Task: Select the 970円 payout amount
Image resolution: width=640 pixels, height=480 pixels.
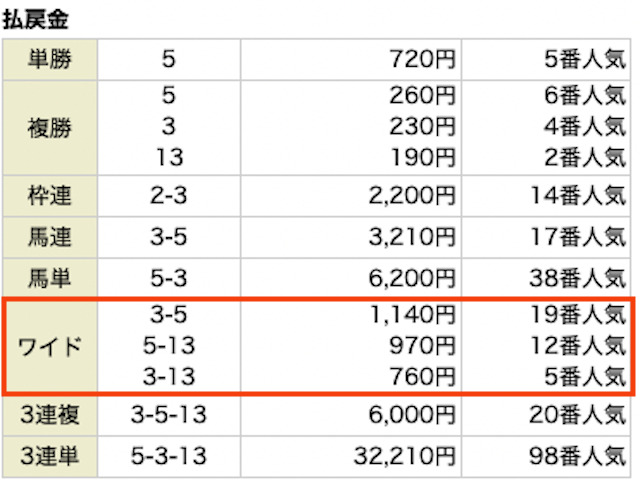Action: point(421,346)
